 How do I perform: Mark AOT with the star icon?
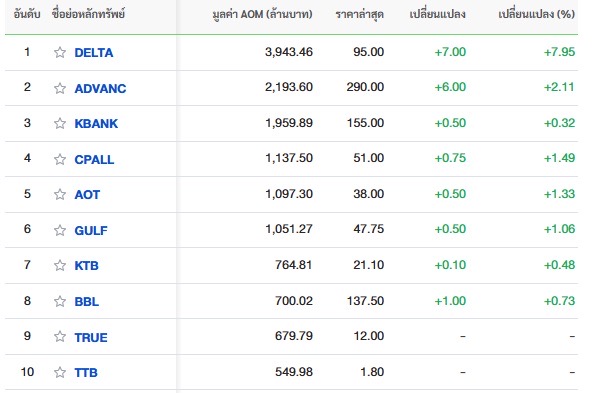[x=60, y=194]
